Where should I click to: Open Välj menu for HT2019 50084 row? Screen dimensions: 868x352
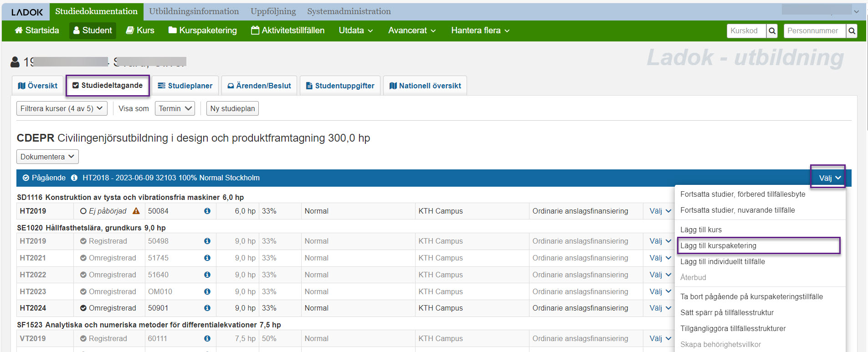[660, 211]
